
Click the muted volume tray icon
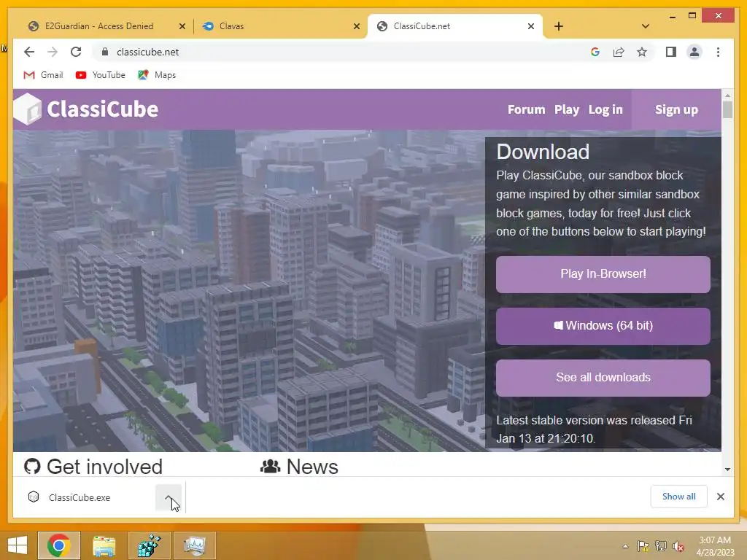(678, 547)
